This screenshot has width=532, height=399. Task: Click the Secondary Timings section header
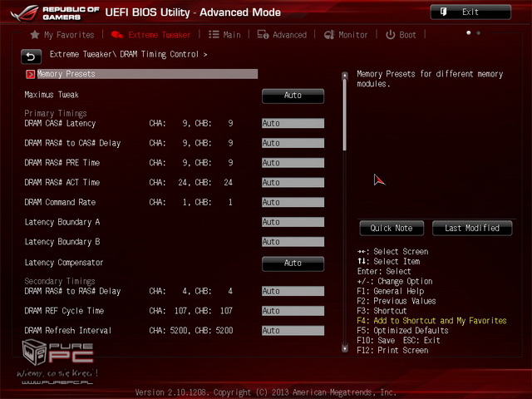click(60, 281)
